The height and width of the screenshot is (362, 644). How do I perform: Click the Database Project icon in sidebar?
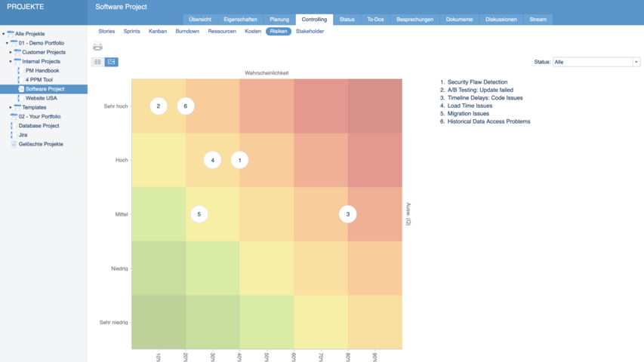point(13,126)
